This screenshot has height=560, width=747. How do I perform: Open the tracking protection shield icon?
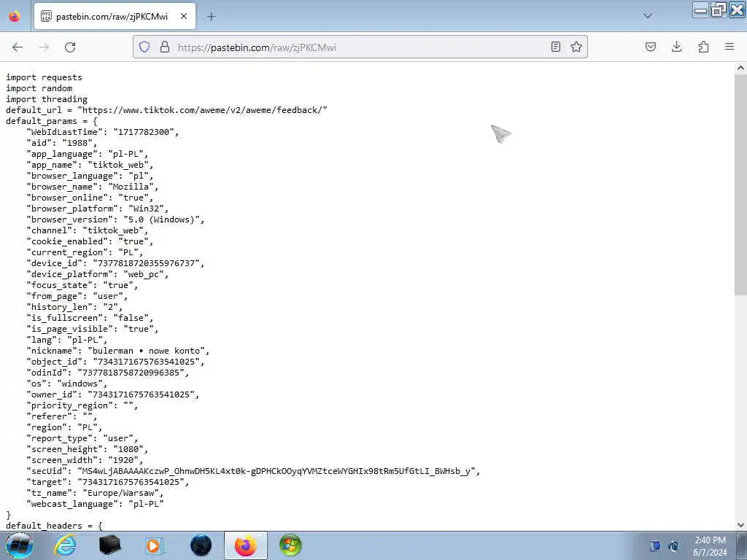pos(144,47)
